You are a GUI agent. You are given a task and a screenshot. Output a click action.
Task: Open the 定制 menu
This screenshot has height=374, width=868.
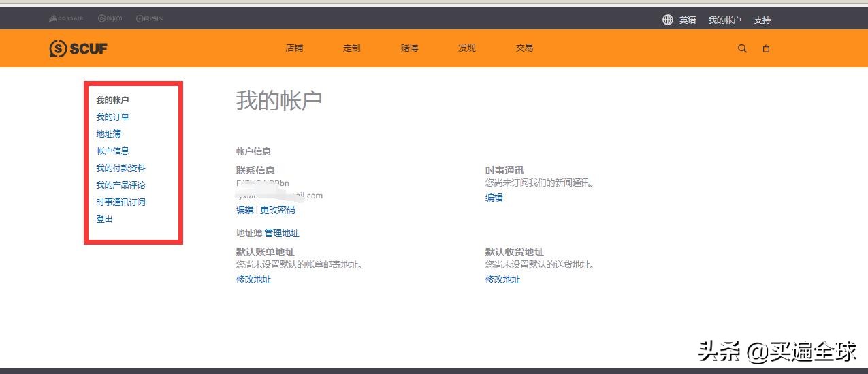(352, 48)
